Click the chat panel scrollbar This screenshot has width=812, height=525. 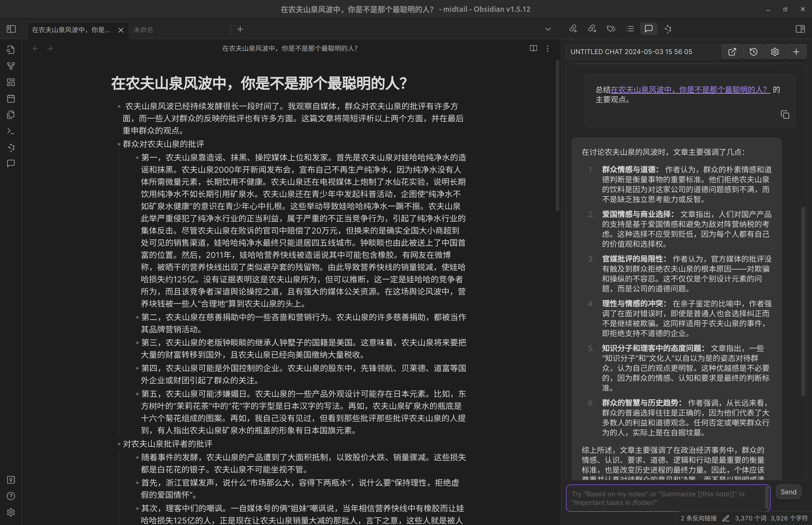pyautogui.click(x=803, y=301)
